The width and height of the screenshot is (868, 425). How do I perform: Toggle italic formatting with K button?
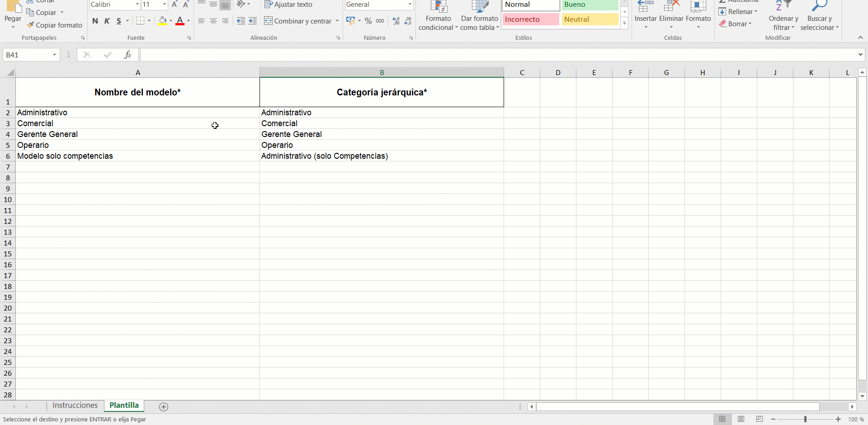(107, 21)
